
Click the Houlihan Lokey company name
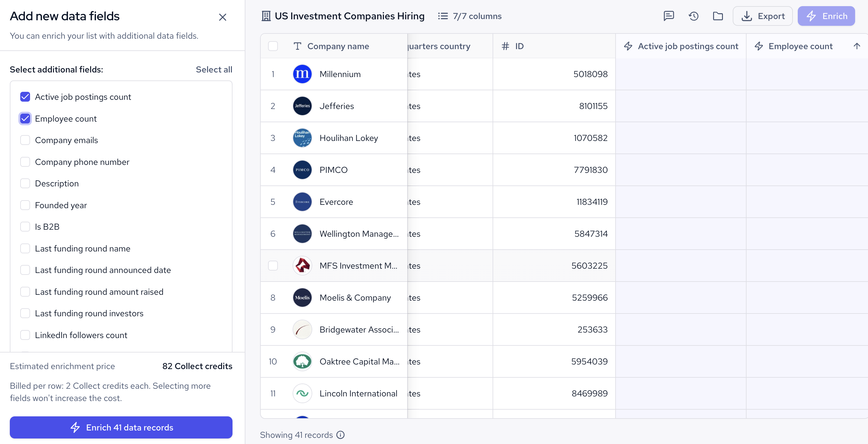tap(349, 138)
